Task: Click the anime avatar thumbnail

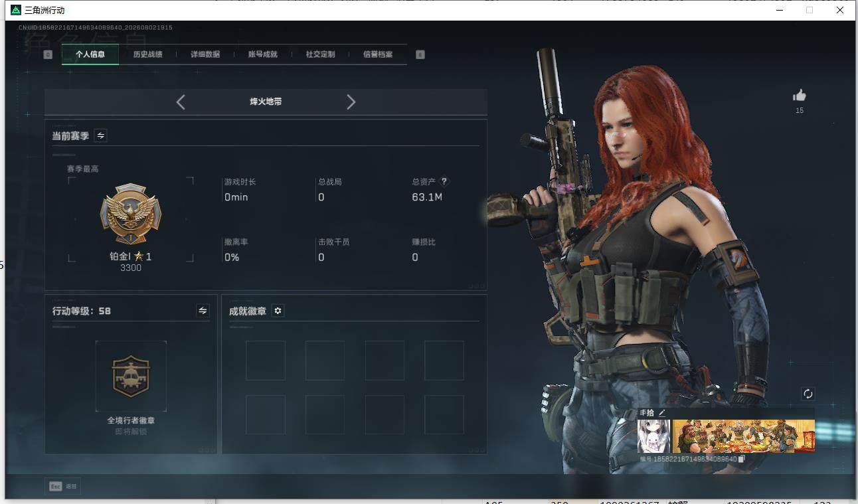Action: pos(654,436)
